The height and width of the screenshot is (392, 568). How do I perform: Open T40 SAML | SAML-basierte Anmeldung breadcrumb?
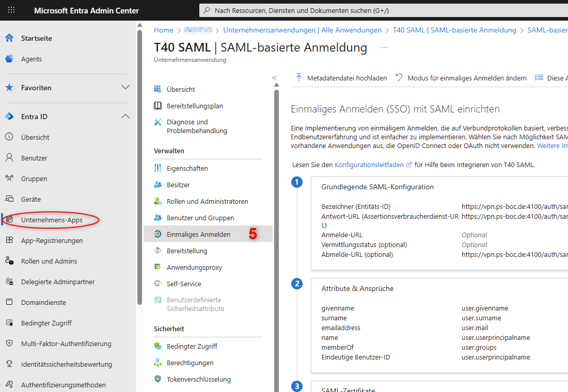(x=454, y=30)
